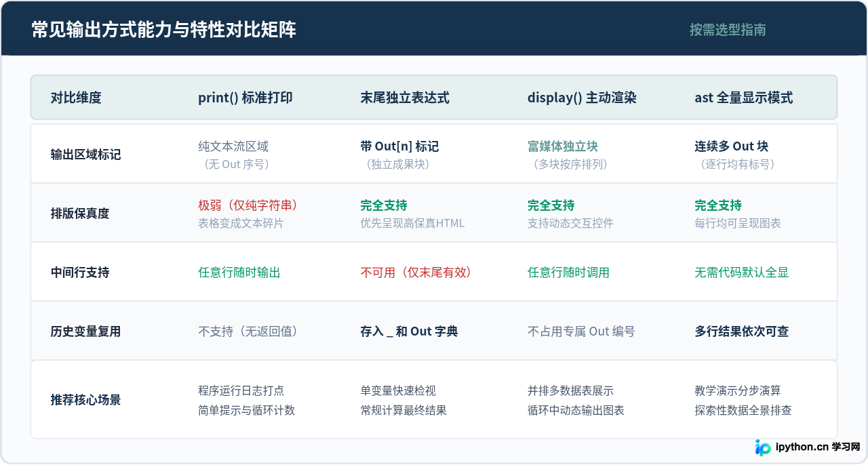
Task: Click the 推荐核心场景 row label
Action: (86, 400)
